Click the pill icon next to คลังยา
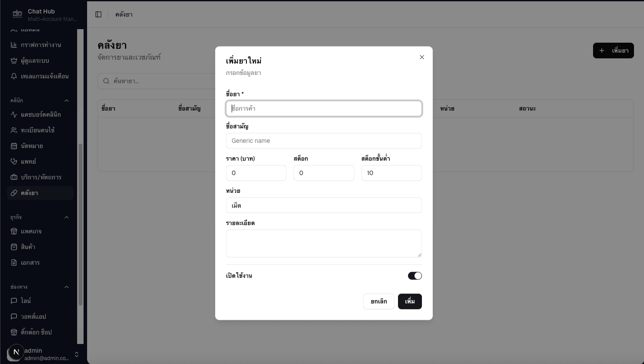Screen dimensions: 644x364 coord(14,193)
